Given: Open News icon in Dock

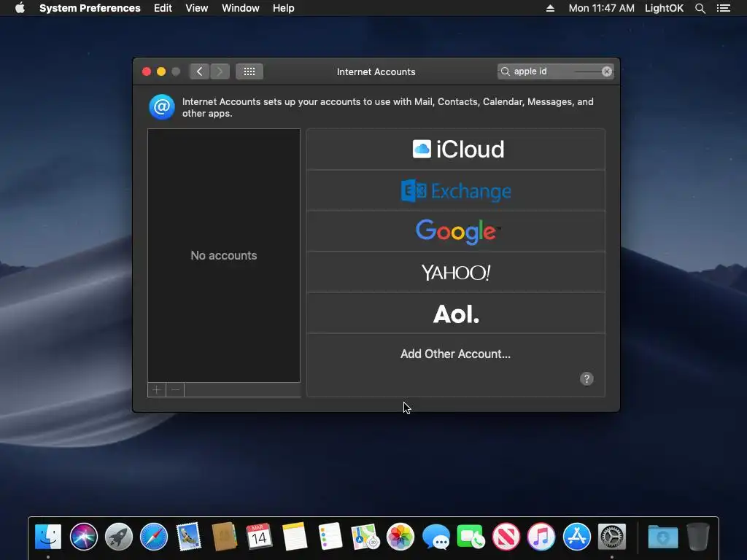Looking at the screenshot, I should click(506, 537).
